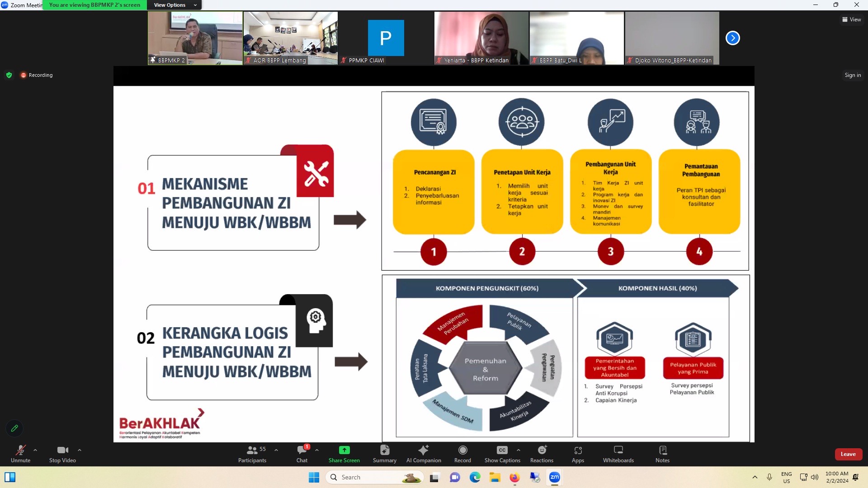The height and width of the screenshot is (488, 868).
Task: Open the View Options dropdown
Action: click(175, 5)
